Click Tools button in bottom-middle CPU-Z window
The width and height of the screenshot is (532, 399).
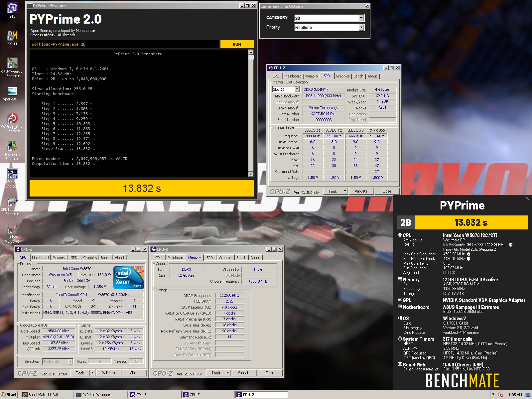[x=216, y=373]
